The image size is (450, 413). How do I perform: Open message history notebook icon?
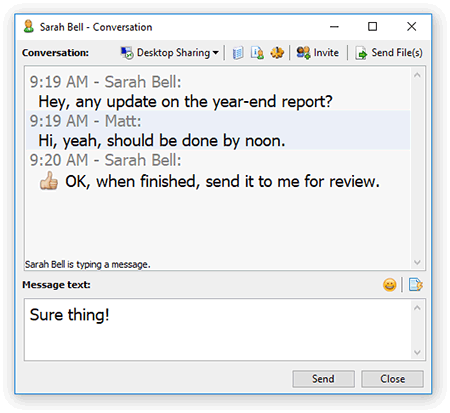(238, 53)
